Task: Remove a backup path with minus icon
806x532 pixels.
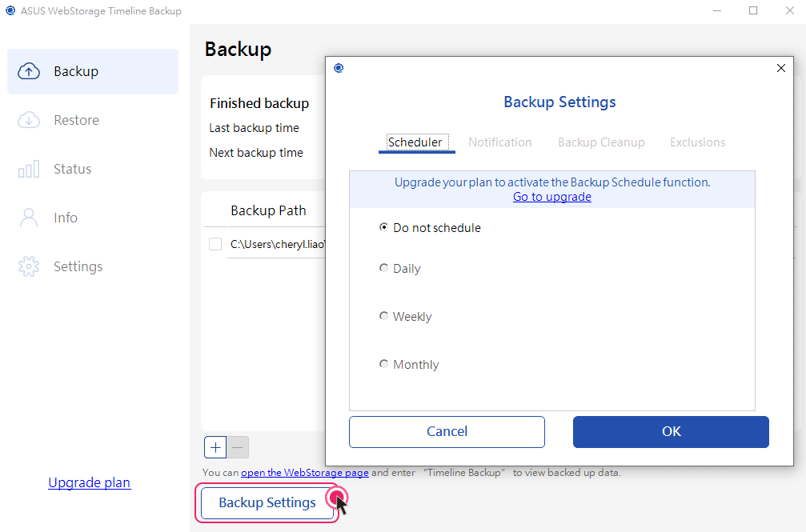Action: pos(237,447)
